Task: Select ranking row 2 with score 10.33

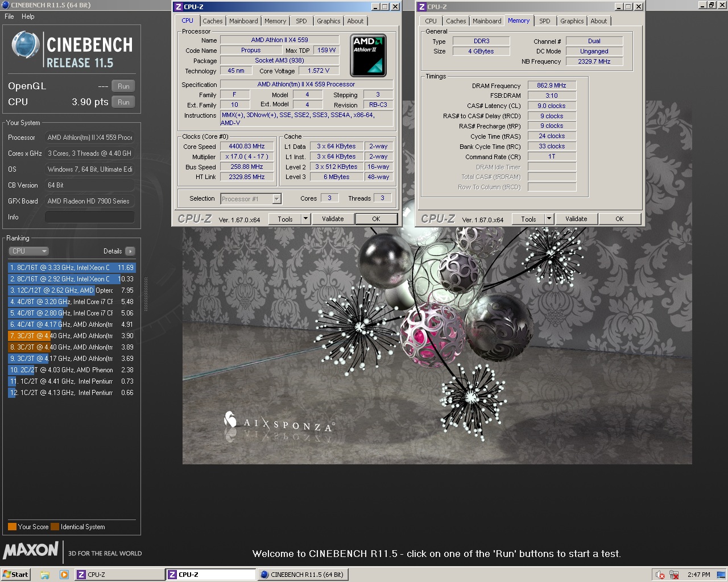Action: [x=72, y=279]
